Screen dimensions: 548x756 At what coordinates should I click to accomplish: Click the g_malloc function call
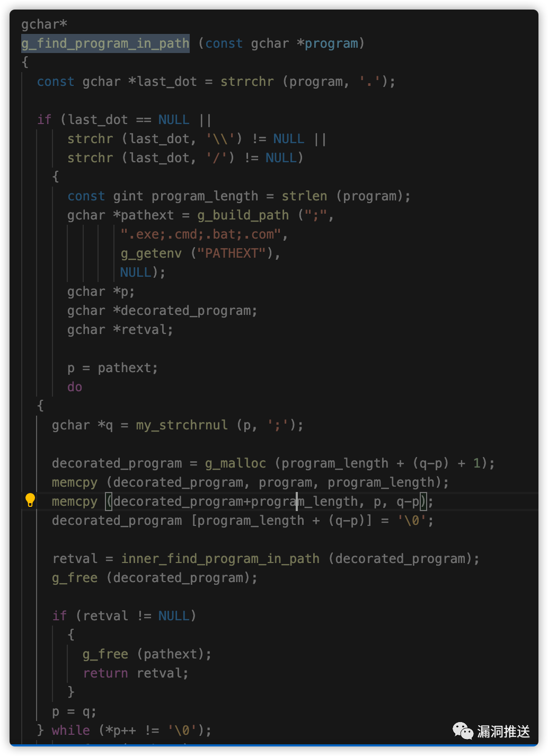click(235, 463)
